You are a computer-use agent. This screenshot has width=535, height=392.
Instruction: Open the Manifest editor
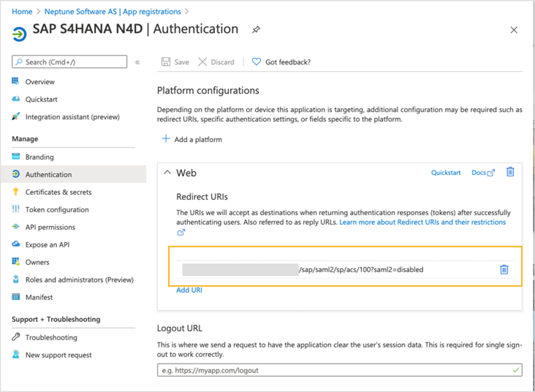(x=39, y=297)
